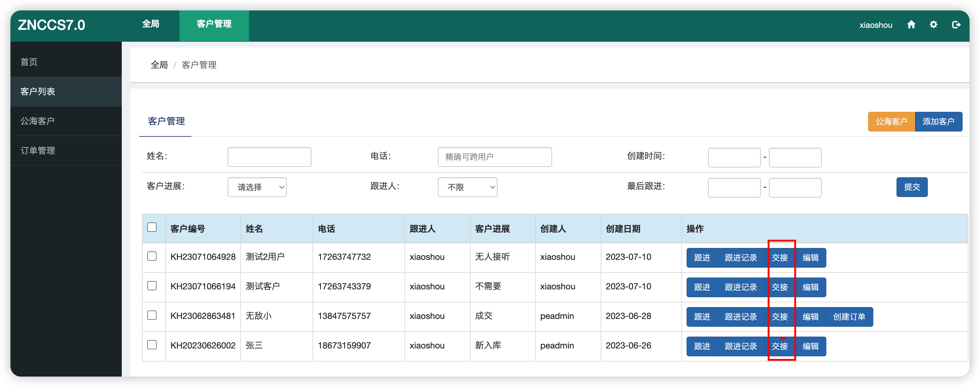Click the xiaoshou username in header

coord(875,25)
